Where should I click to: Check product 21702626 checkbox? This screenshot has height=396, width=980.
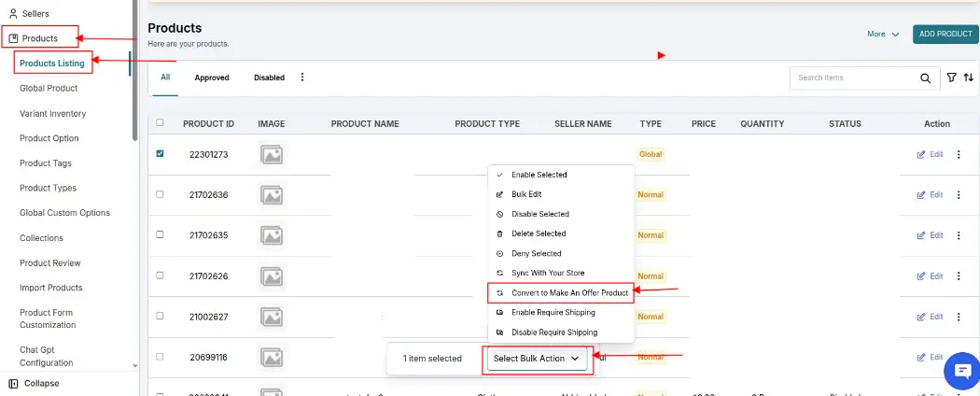coord(160,276)
